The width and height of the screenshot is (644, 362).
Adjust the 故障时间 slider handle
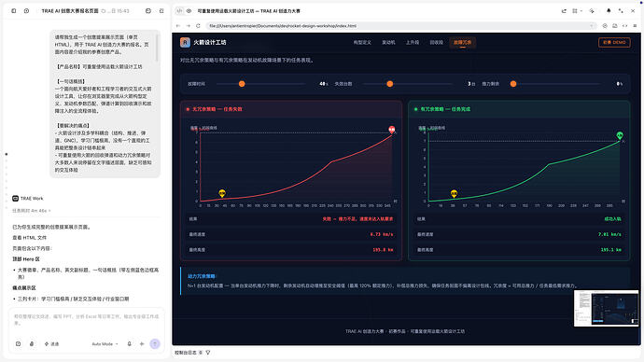pyautogui.click(x=242, y=84)
